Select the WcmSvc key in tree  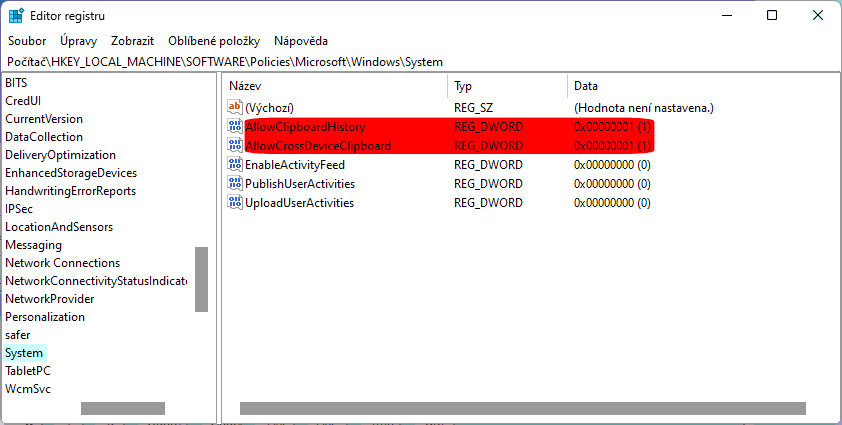click(x=28, y=389)
